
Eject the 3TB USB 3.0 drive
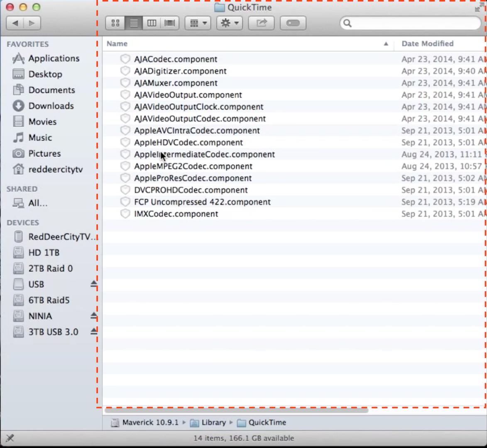pyautogui.click(x=94, y=331)
